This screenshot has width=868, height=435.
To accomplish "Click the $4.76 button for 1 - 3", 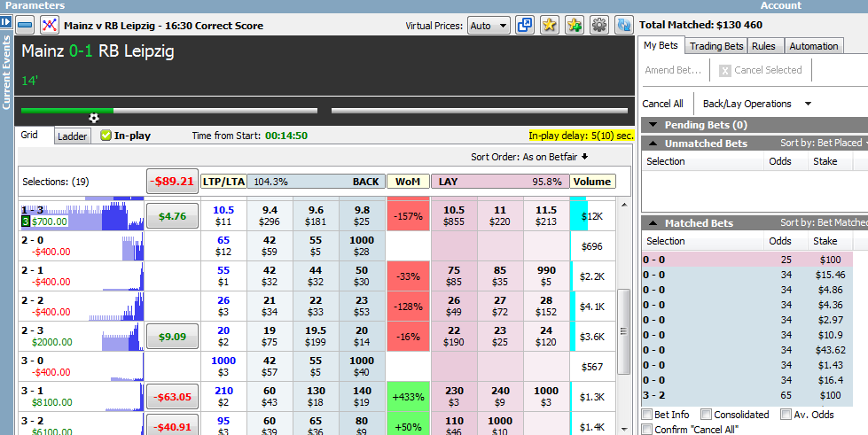I will click(172, 216).
